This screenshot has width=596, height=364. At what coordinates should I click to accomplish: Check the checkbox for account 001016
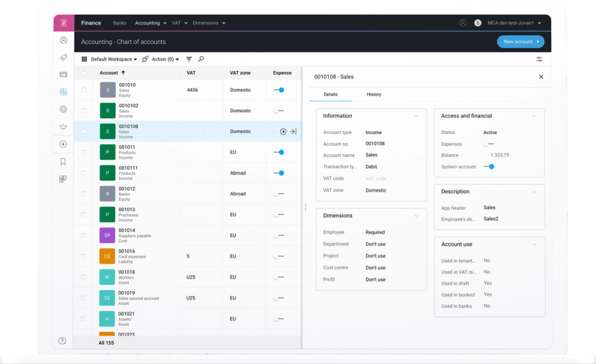84,256
